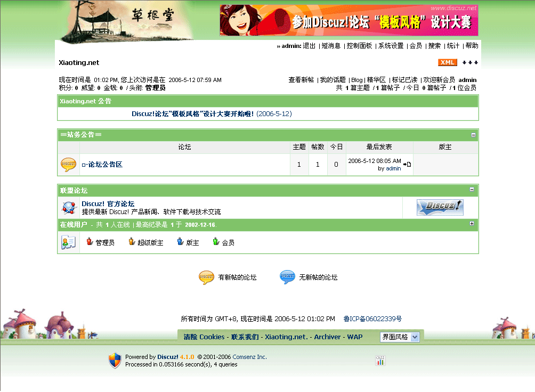Open the Blog link
Viewport: 535px width, 392px height.
357,80
